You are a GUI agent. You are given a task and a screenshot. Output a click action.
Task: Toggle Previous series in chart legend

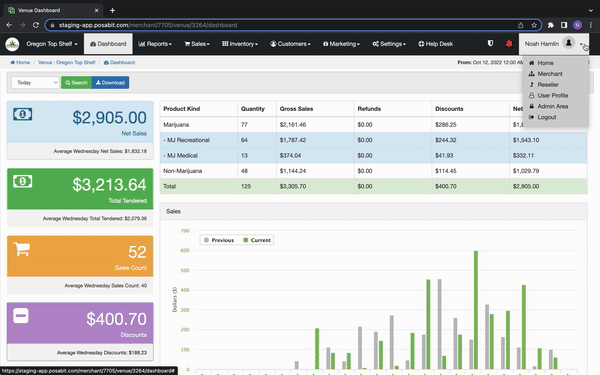(219, 240)
